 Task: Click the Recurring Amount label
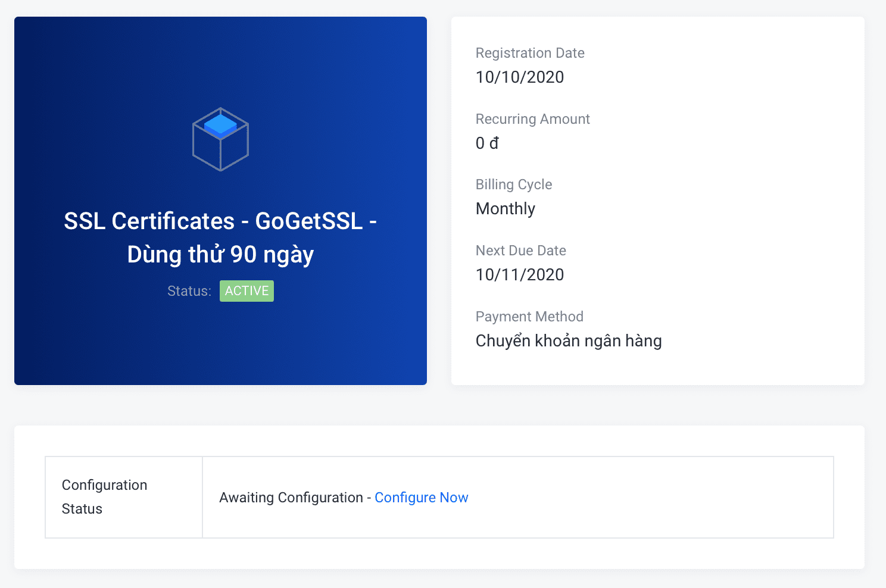(532, 119)
